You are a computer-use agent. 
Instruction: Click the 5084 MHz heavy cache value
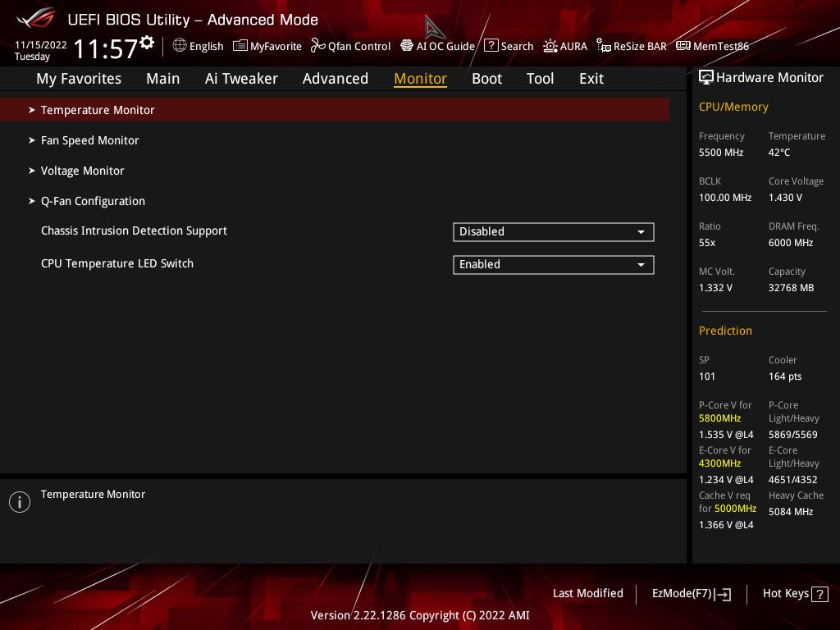[x=791, y=512]
